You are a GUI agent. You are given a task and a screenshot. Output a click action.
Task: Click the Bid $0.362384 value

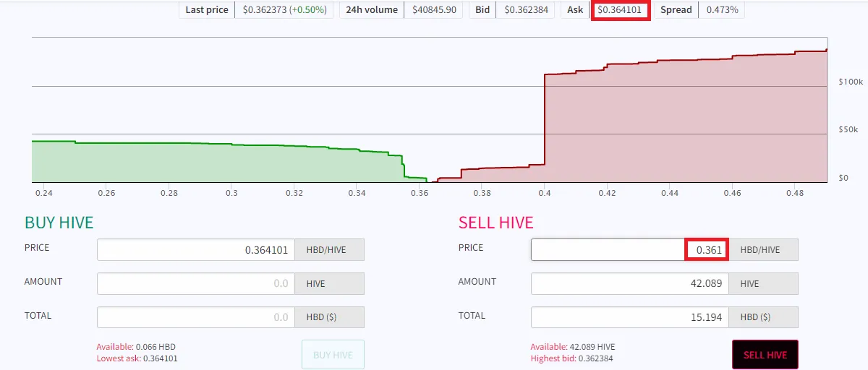526,10
